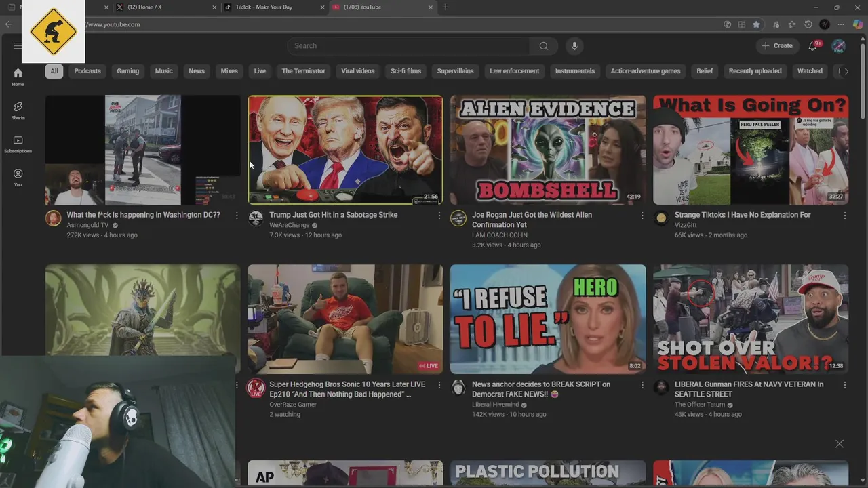Open SHOT OVER STOLEN VALOR thumbnail
Viewport: 868px width, 488px height.
tap(751, 319)
